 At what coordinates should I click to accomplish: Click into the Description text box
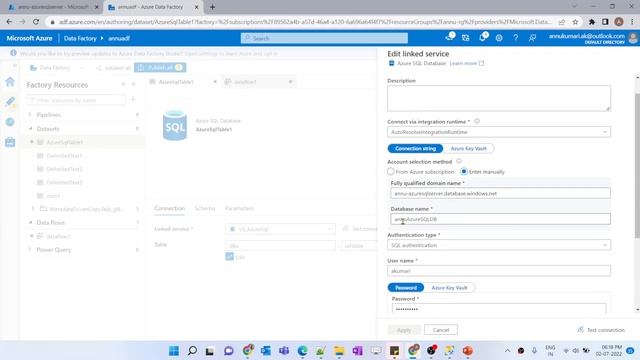click(499, 98)
